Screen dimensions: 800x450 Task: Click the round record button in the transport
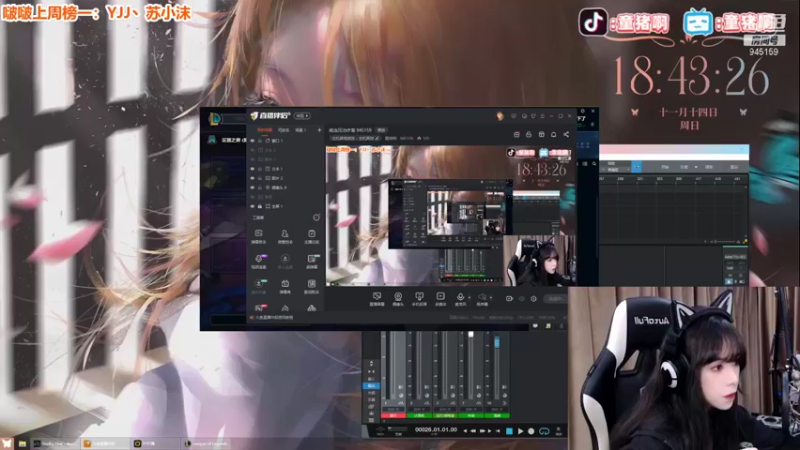tap(531, 431)
